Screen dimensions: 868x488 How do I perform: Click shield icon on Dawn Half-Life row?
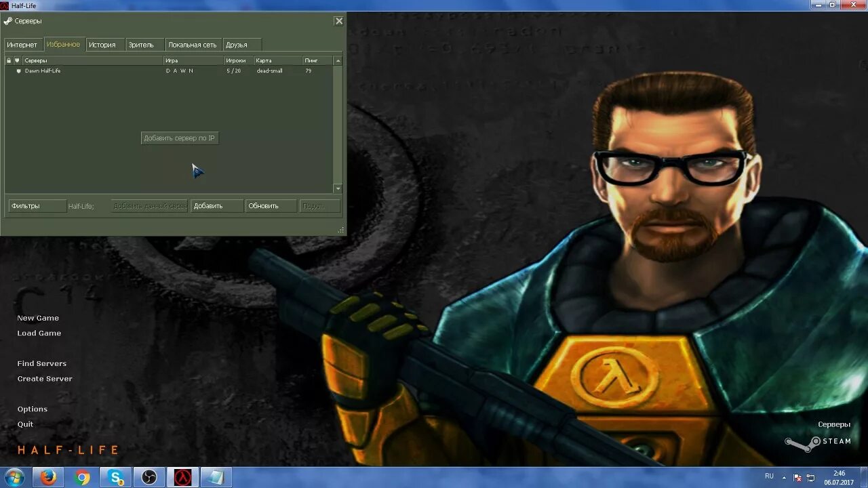click(18, 70)
